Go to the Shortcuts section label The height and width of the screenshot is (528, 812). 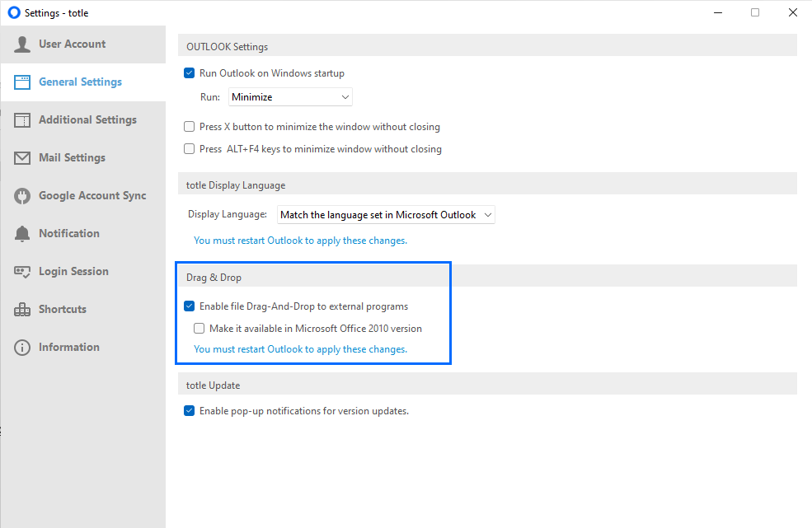pyautogui.click(x=63, y=310)
